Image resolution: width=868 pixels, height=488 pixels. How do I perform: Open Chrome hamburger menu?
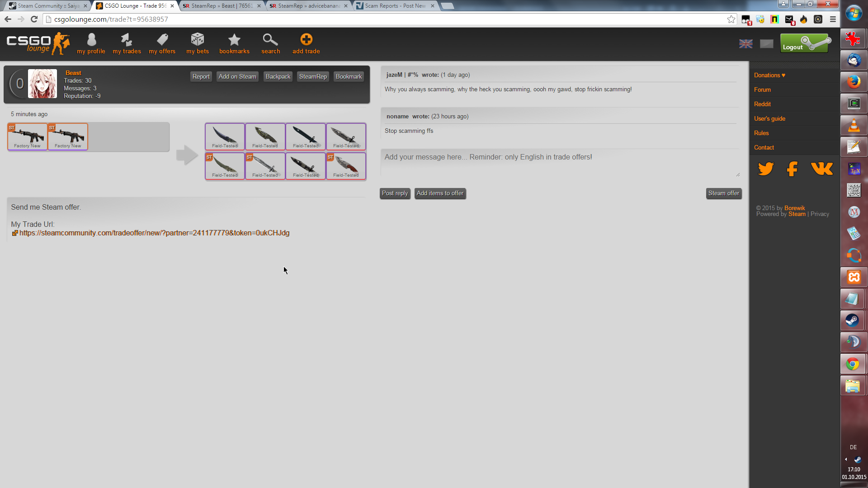(x=833, y=19)
